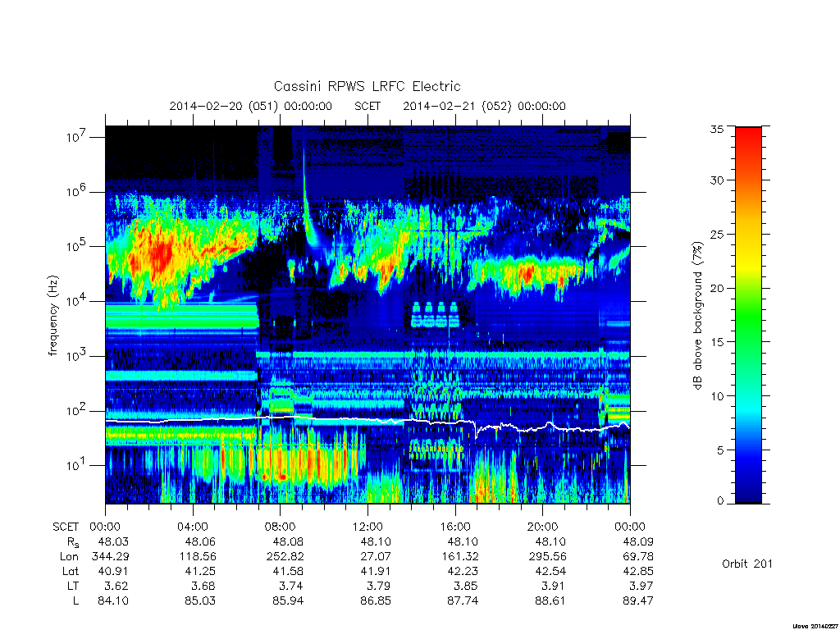This screenshot has height=630, width=840.
Task: Click the Lon value 295.56
Action: click(547, 556)
